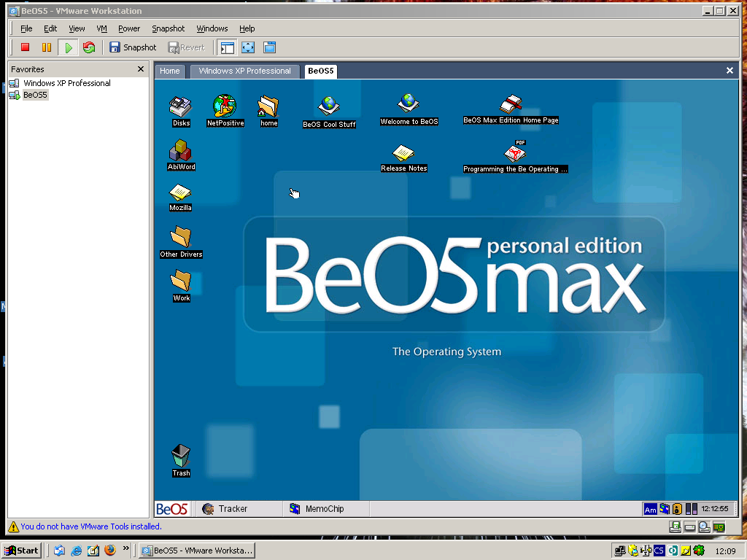The width and height of the screenshot is (747, 560).
Task: Open the VM menu
Action: tap(102, 28)
